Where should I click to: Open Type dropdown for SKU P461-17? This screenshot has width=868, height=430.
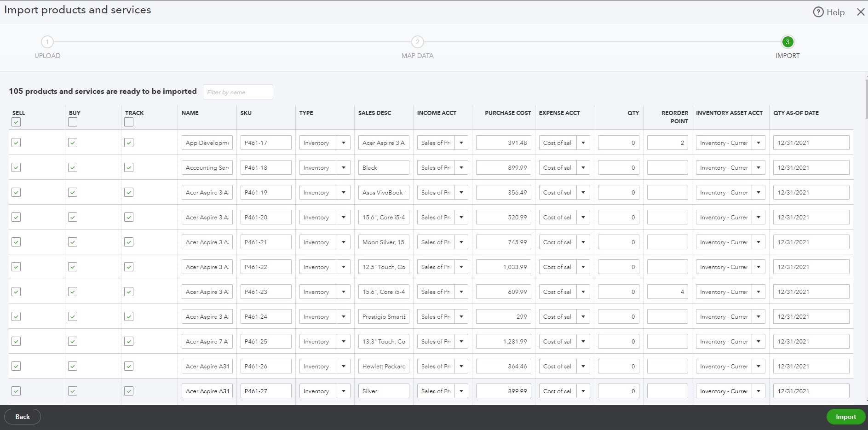(x=344, y=143)
